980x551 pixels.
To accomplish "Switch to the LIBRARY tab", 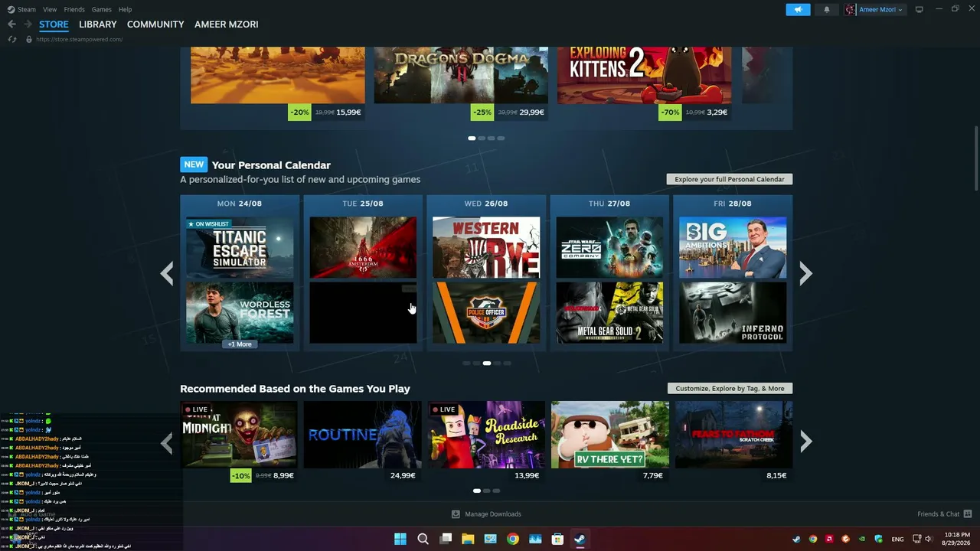I will click(98, 24).
